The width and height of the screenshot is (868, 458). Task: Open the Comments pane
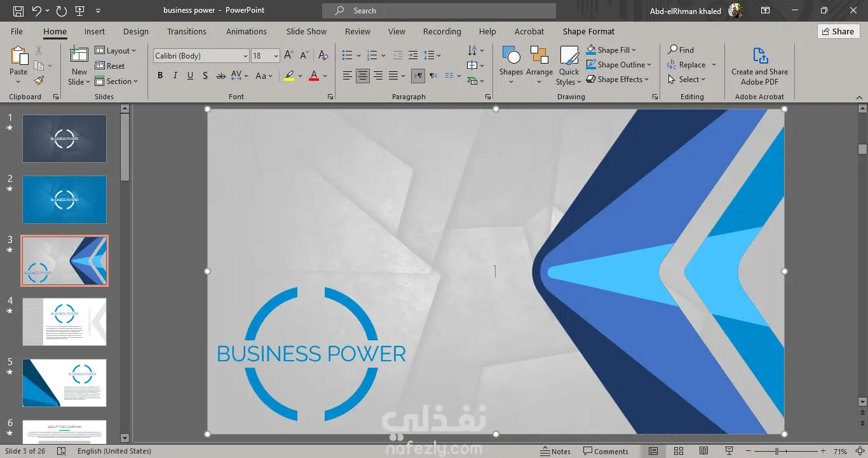point(606,451)
